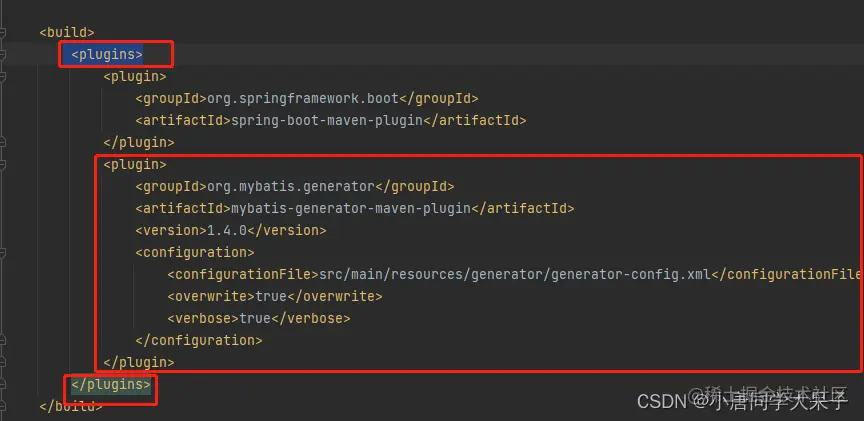
Task: Click the highlighted <plugins> opening tag
Action: 107,55
